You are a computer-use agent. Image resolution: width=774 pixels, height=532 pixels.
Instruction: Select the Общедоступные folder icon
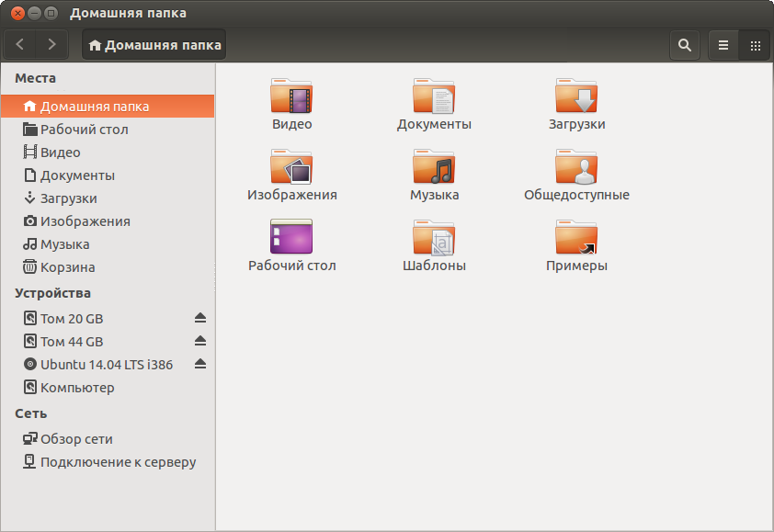pos(576,166)
